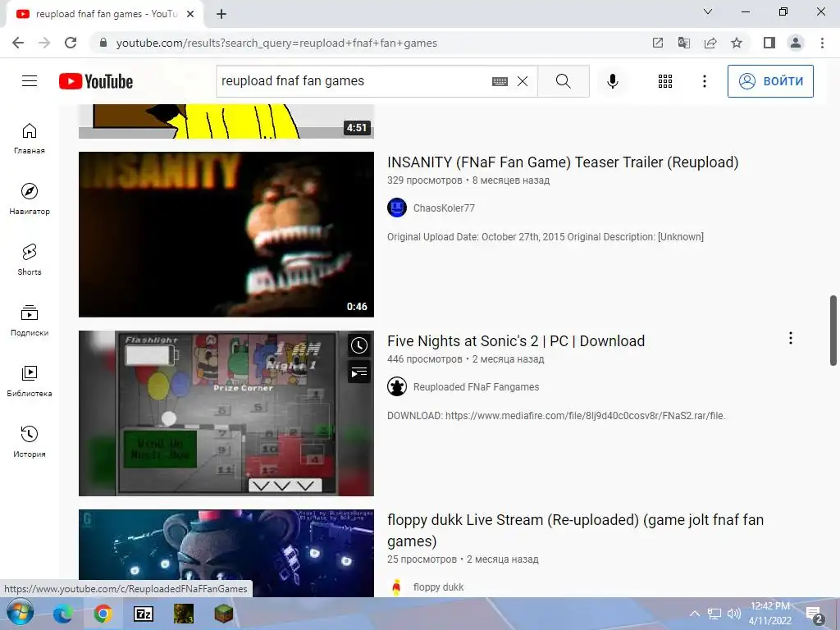Open floppy dukk Live Stream thumbnail
The image size is (840, 630).
point(226,553)
